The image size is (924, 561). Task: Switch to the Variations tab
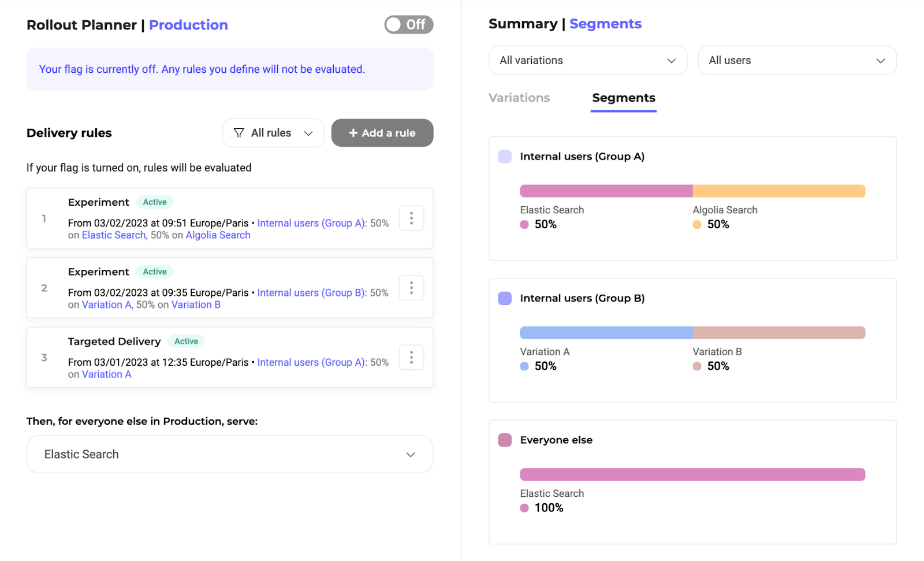pyautogui.click(x=519, y=98)
